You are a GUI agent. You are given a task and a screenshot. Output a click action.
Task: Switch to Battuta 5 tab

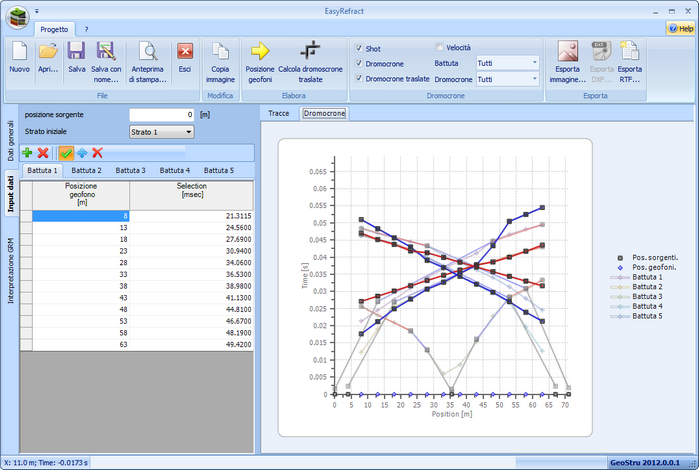click(x=219, y=170)
